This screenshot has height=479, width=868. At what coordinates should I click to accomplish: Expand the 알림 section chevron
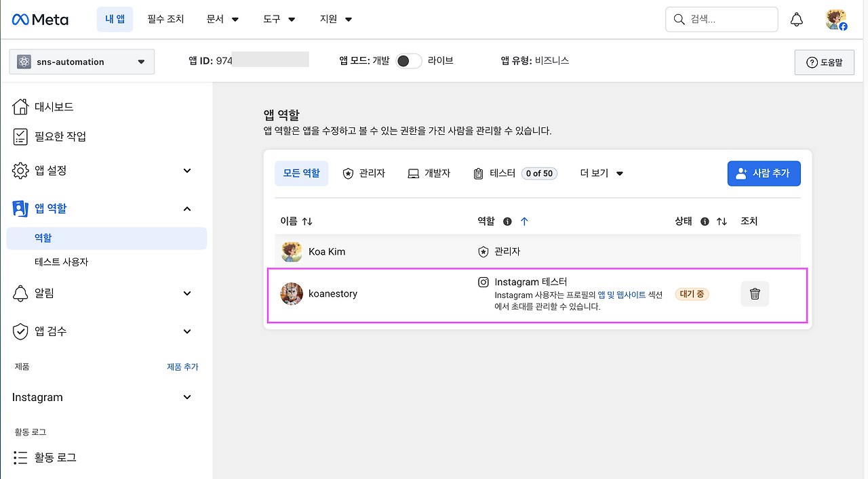tap(188, 293)
